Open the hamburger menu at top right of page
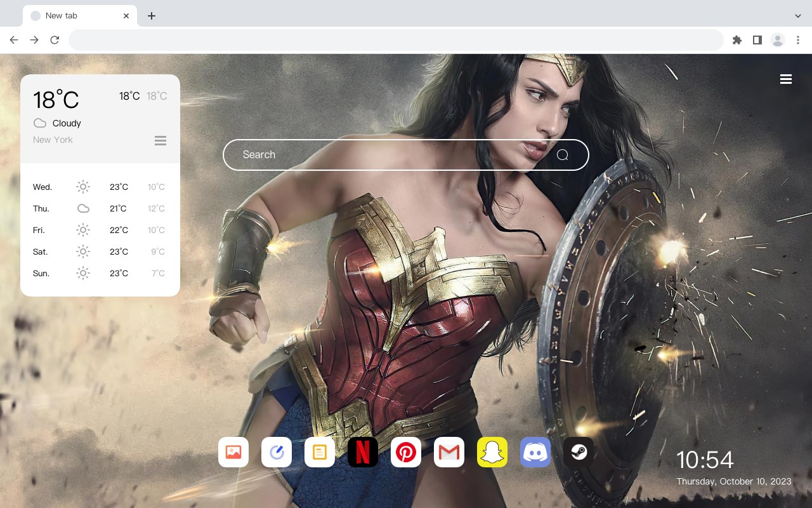Viewport: 812px width, 508px height. [x=786, y=79]
